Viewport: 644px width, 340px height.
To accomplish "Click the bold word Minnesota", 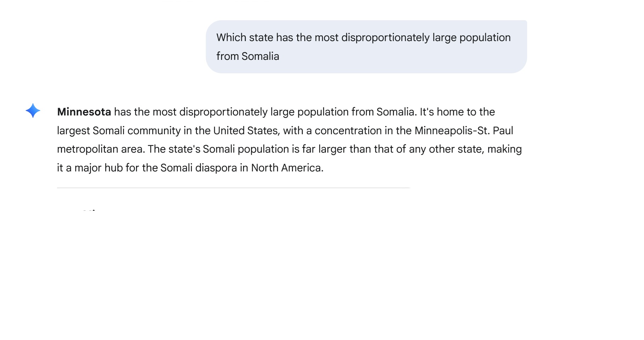I will (x=84, y=112).
